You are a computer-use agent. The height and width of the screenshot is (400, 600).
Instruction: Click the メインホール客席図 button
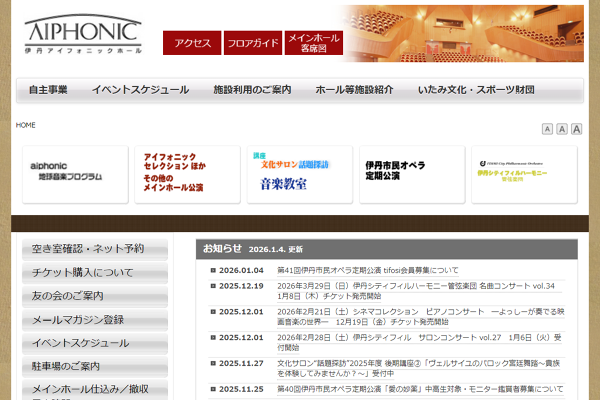coord(314,42)
